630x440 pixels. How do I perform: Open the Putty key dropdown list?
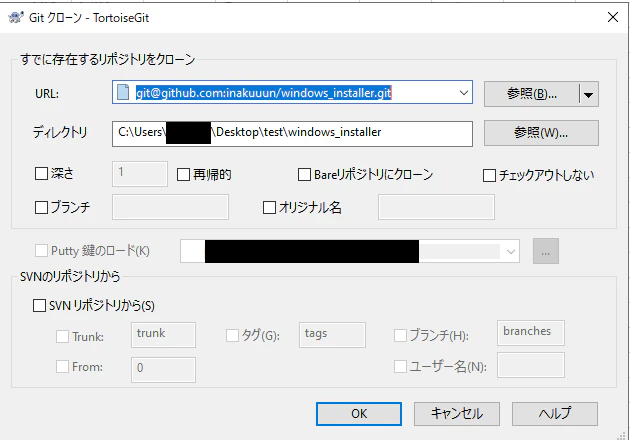coord(511,252)
